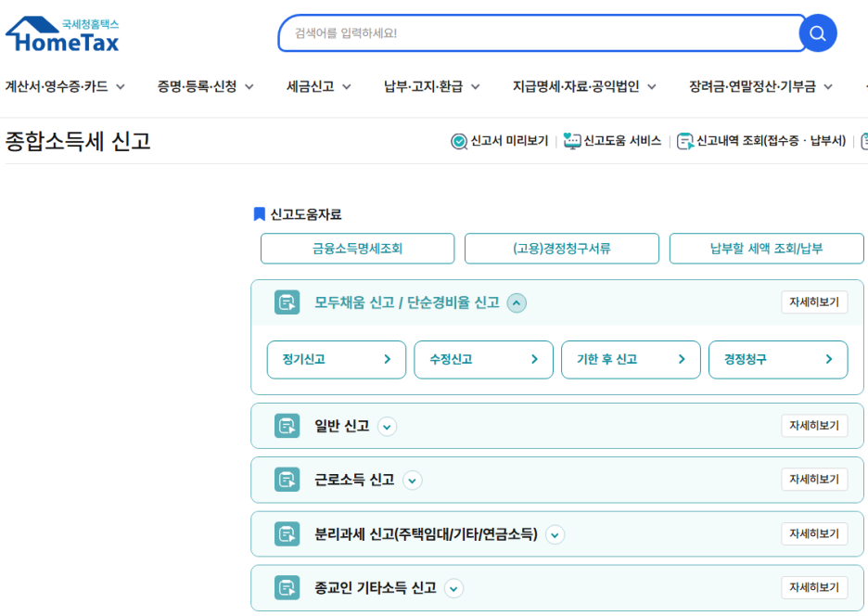Click the form icon beside 종교인 기타소득 신고
The image size is (868, 616).
click(x=287, y=588)
